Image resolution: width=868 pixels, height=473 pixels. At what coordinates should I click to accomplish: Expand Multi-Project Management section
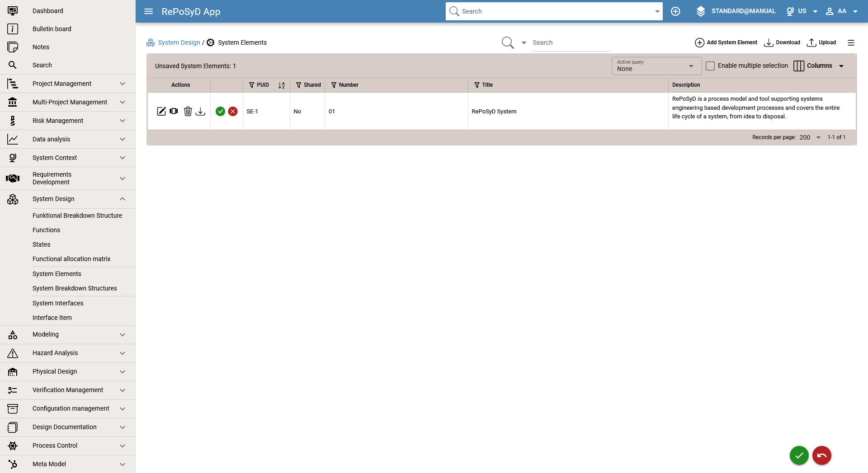click(68, 102)
